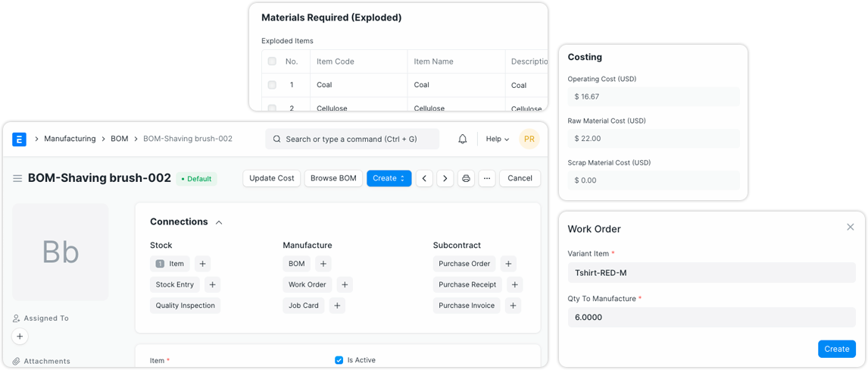Toggle the sidebar hamburger menu icon

coord(17,178)
